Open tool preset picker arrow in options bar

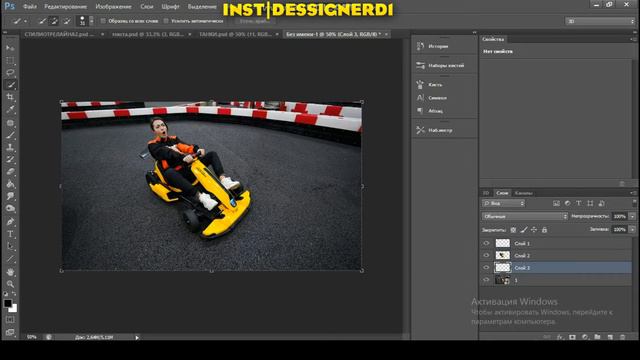point(26,21)
